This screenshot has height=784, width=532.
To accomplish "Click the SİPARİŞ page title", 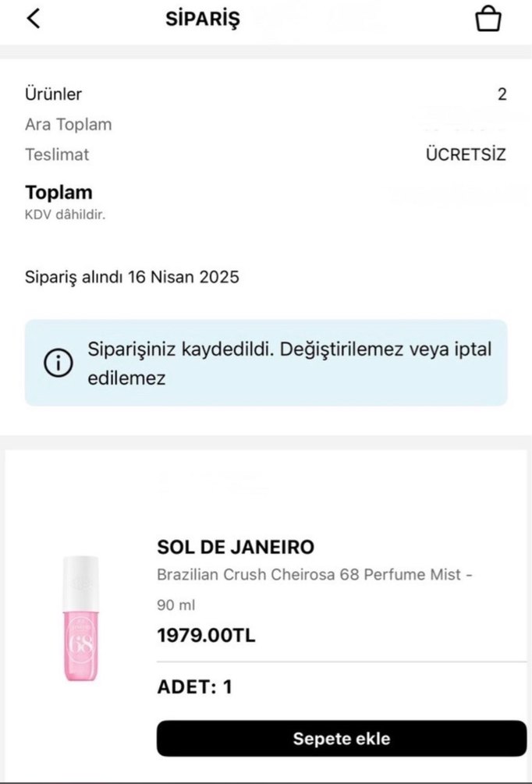I will tap(203, 20).
